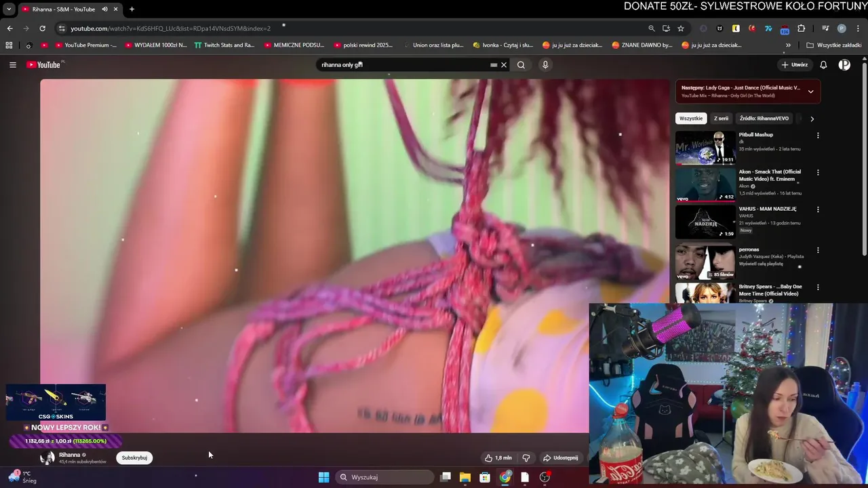The image size is (868, 488).
Task: Open options for Pitbull Mashup video
Action: pos(818,136)
